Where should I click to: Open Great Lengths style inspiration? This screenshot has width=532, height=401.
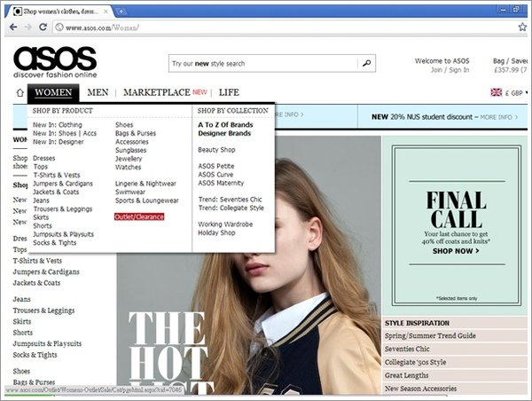coord(406,375)
